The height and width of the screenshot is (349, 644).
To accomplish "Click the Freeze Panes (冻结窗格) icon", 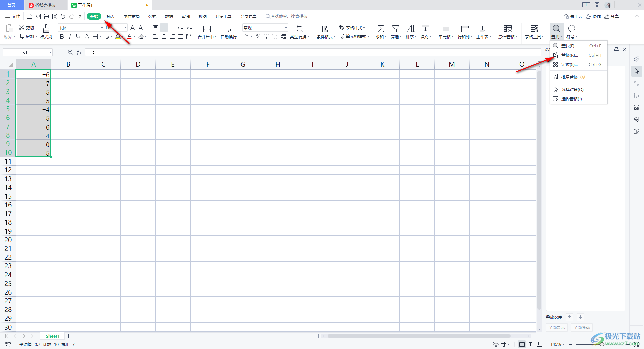I will 508,29.
